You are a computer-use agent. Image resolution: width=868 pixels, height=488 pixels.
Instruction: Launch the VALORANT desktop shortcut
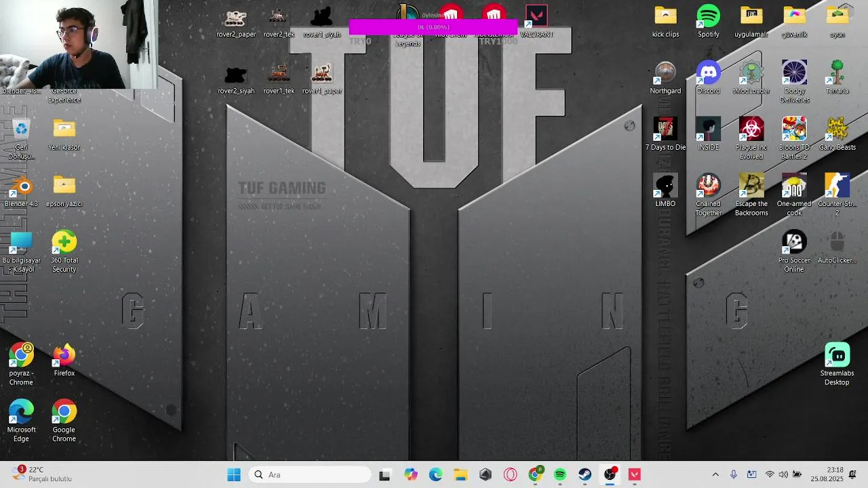pyautogui.click(x=536, y=22)
